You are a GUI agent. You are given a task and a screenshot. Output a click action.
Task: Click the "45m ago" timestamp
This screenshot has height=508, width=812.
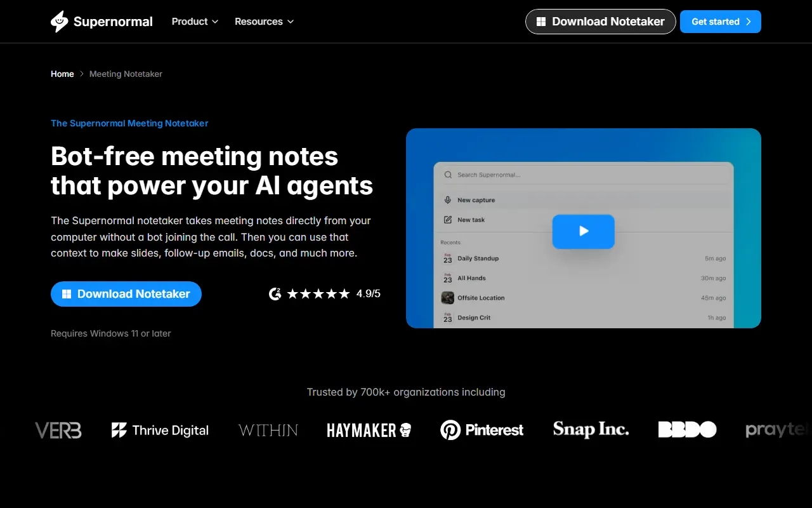pos(714,298)
